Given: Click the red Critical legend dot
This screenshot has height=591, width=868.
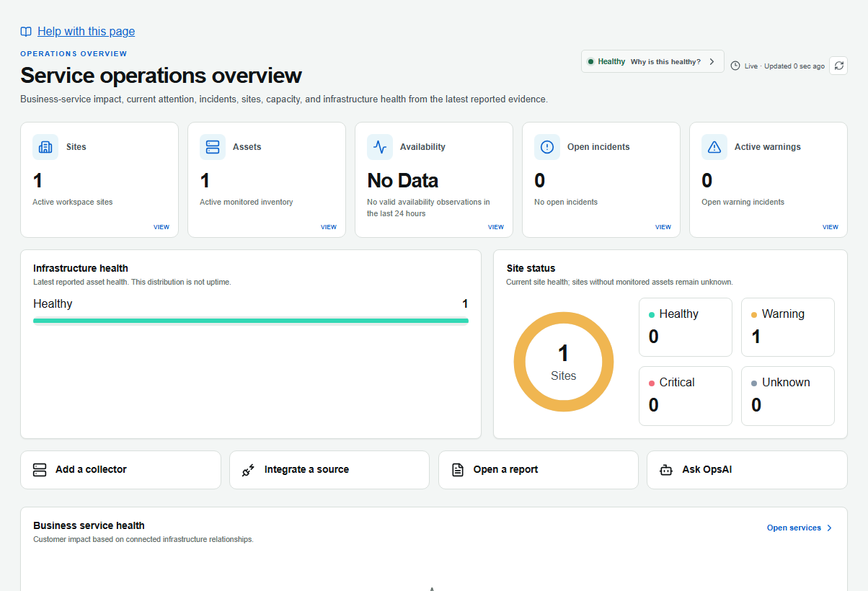Looking at the screenshot, I should pos(652,383).
